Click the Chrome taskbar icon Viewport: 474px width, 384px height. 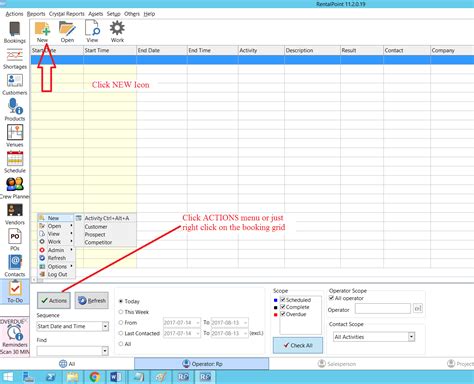pyautogui.click(x=95, y=377)
